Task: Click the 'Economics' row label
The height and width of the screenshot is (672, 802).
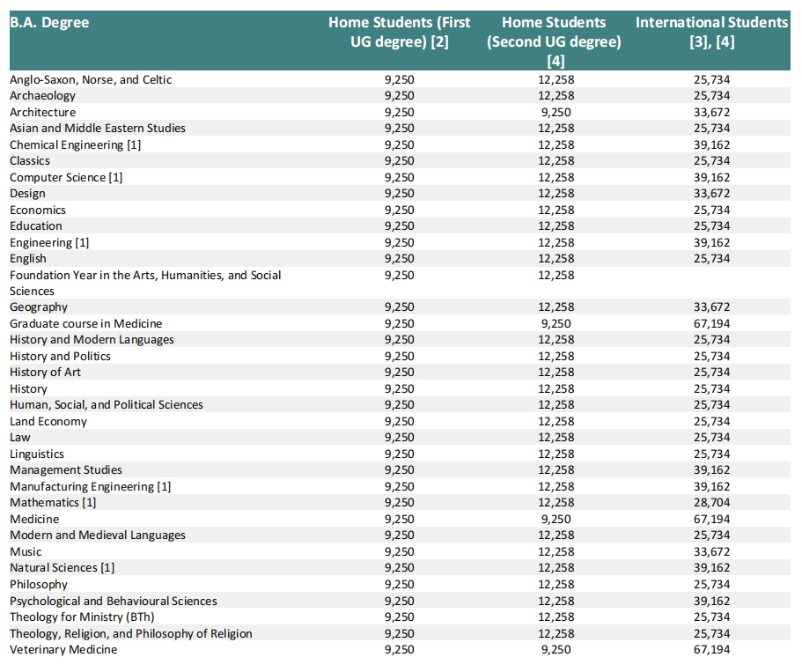Action: tap(37, 210)
